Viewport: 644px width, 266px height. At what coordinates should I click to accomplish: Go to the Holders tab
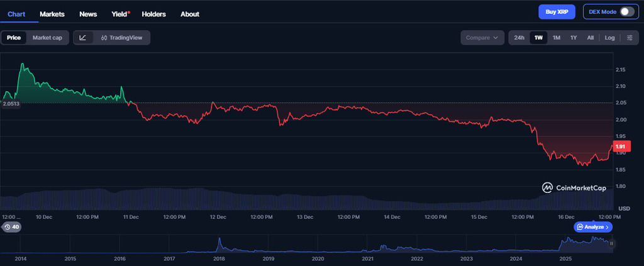coord(154,14)
